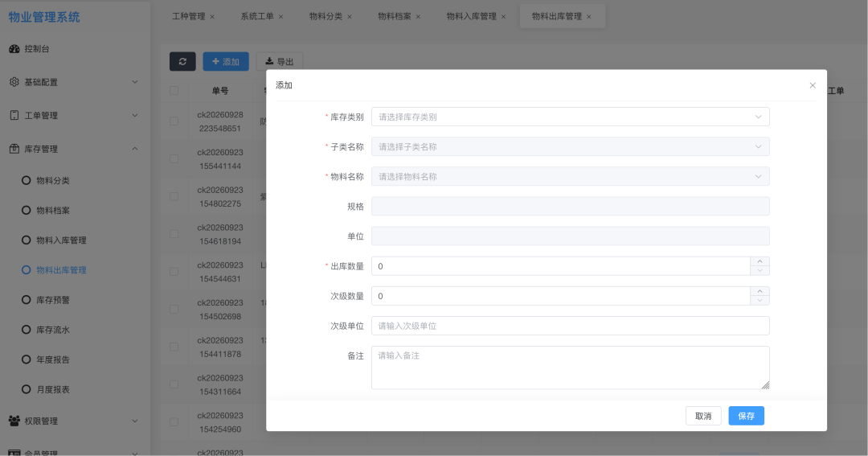This screenshot has height=456, width=868.
Task: Open the 库存类别 dropdown
Action: click(570, 117)
